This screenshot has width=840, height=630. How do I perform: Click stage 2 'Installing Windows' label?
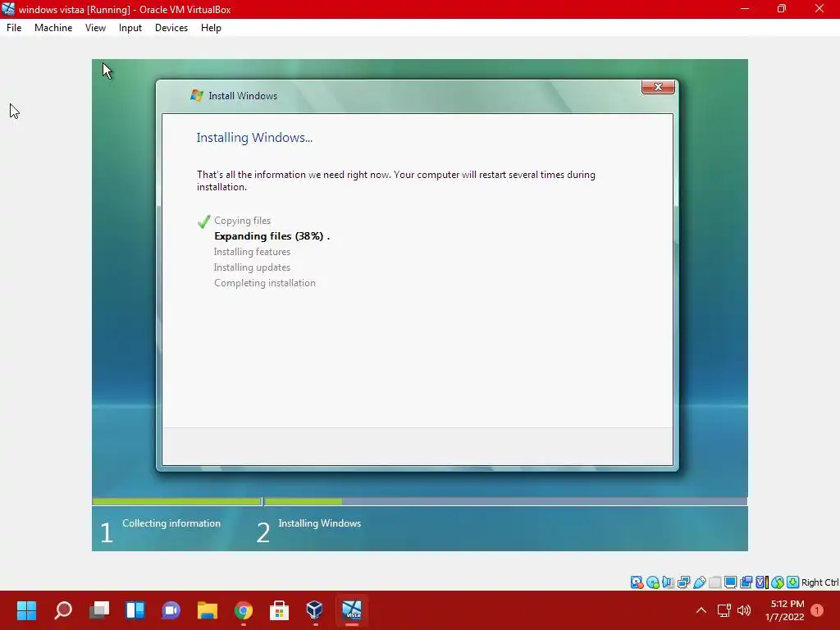[x=319, y=523]
